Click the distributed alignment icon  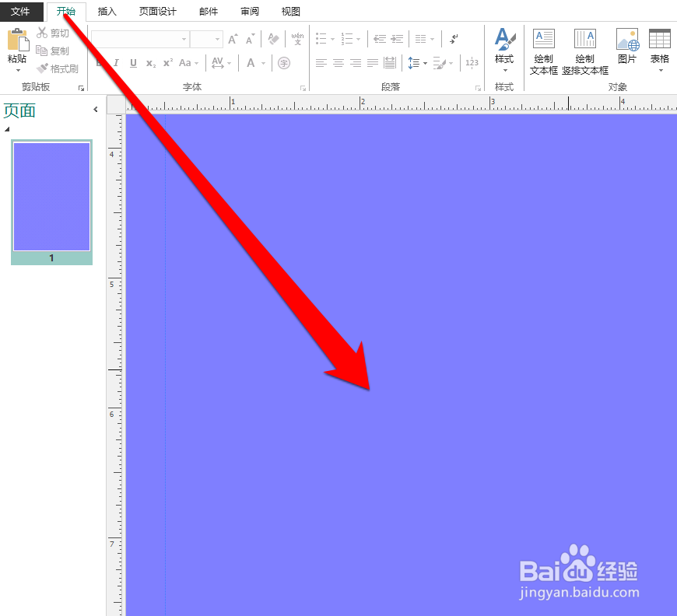click(x=389, y=63)
